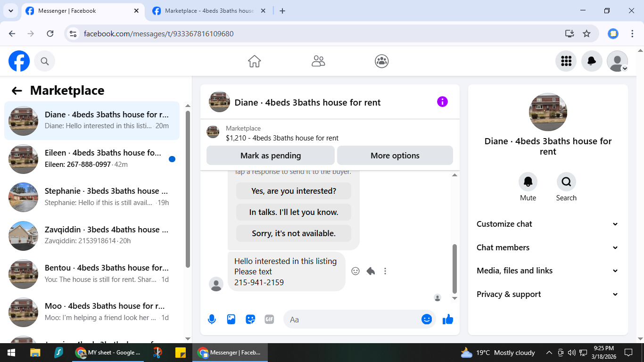Open Moo's conversation
Screen dimensions: 644x362
pos(92,312)
